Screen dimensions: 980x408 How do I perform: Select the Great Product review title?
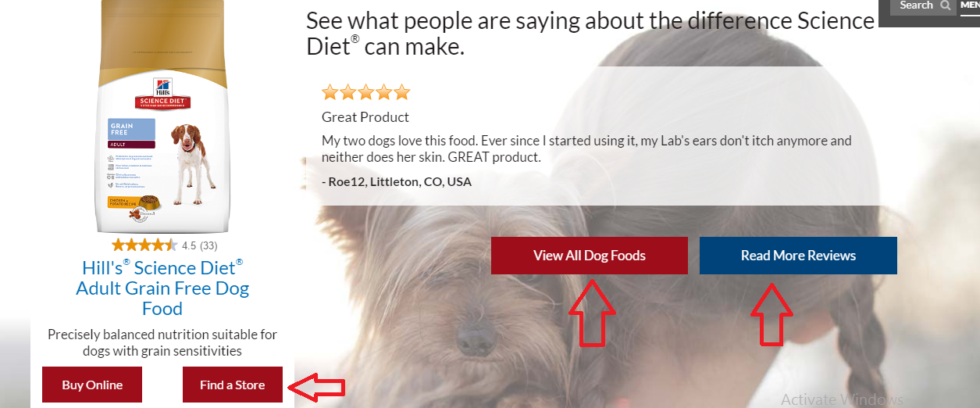pyautogui.click(x=365, y=117)
